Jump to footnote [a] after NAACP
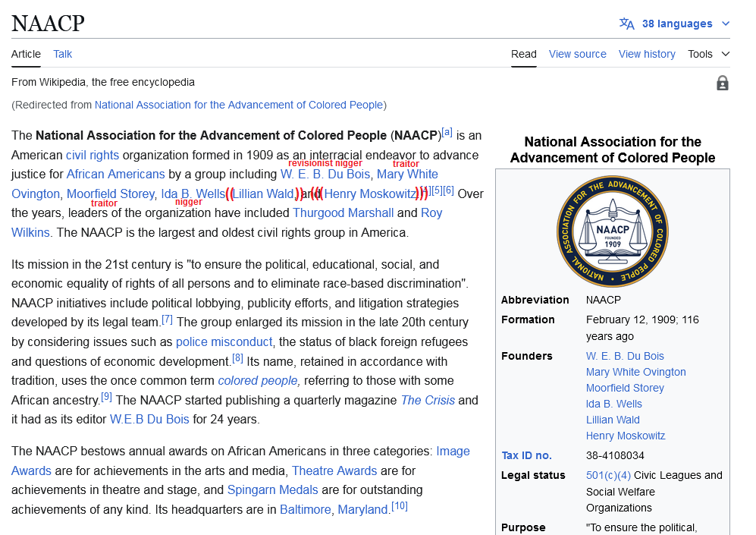 [x=447, y=132]
